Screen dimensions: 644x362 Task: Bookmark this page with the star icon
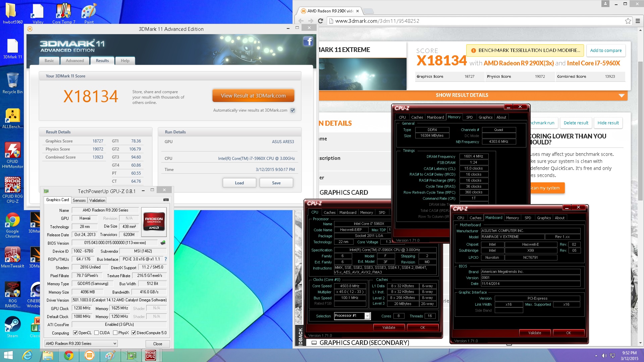tap(628, 21)
